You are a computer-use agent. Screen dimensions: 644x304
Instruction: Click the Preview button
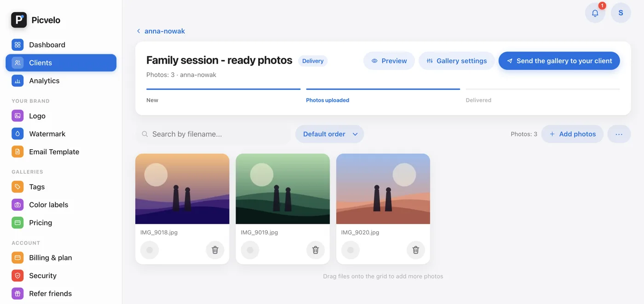tap(389, 61)
